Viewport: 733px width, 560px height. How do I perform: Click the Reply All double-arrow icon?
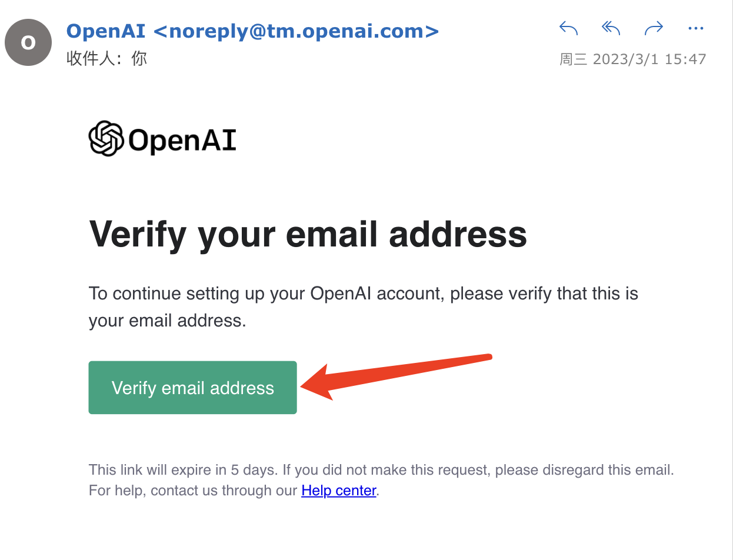[x=611, y=28]
